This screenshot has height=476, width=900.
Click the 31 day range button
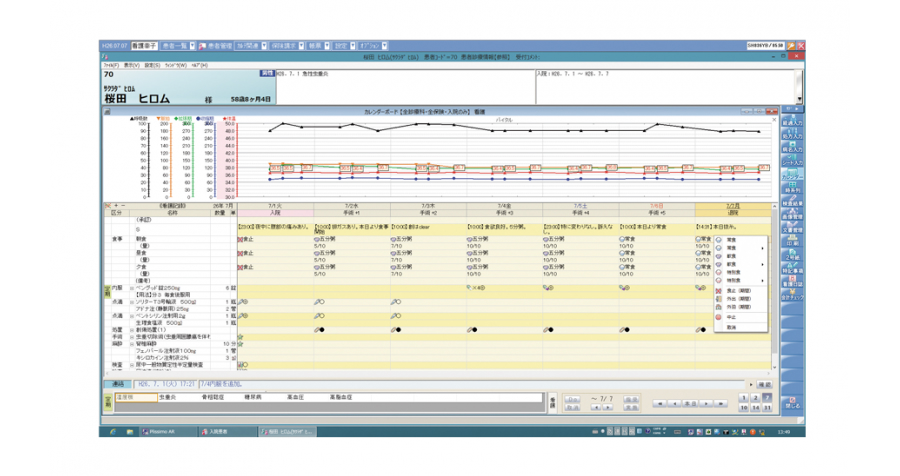click(x=767, y=408)
